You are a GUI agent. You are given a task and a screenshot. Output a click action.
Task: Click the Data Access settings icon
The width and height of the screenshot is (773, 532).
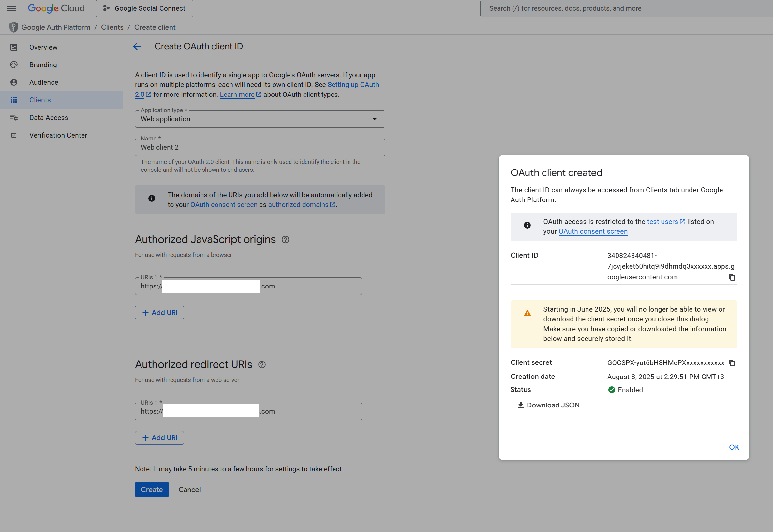tap(14, 118)
